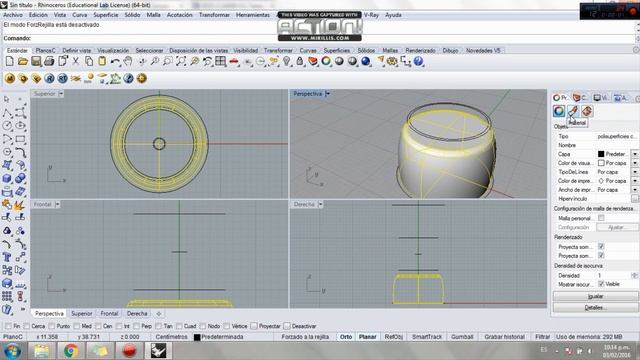Cut the selection with the scissors icon
Viewport: 640px width, 360px height.
tap(76, 62)
